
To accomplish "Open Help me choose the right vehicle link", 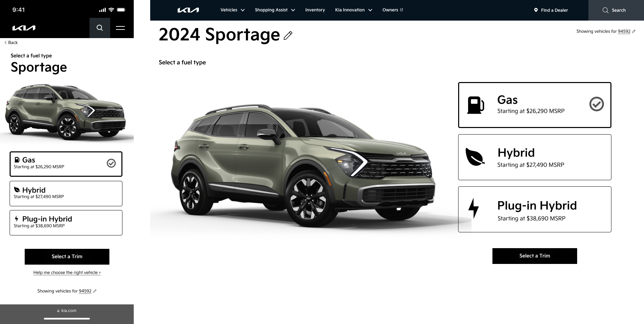I will [x=67, y=273].
